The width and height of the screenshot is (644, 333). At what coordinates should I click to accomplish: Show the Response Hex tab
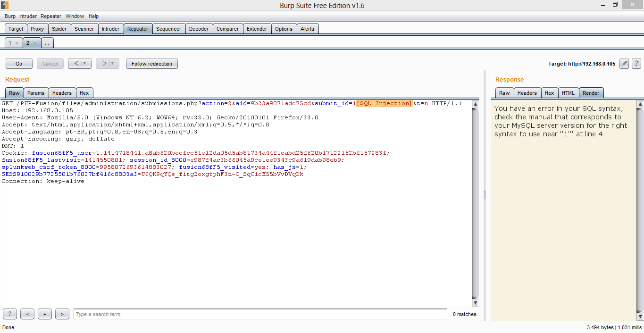point(550,93)
